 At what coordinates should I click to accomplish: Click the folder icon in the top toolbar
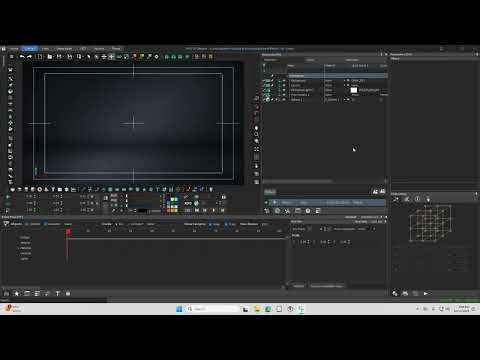[x=50, y=57]
